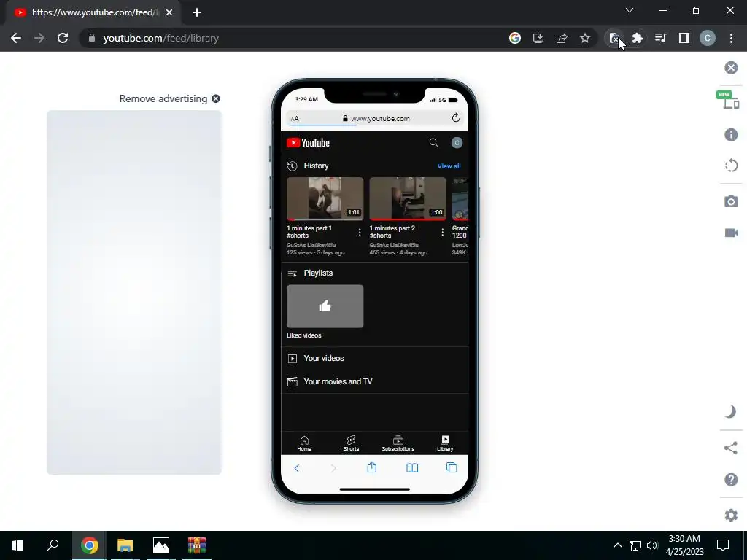Reload the page in Chrome
Screen dimensions: 747x560
click(63, 38)
